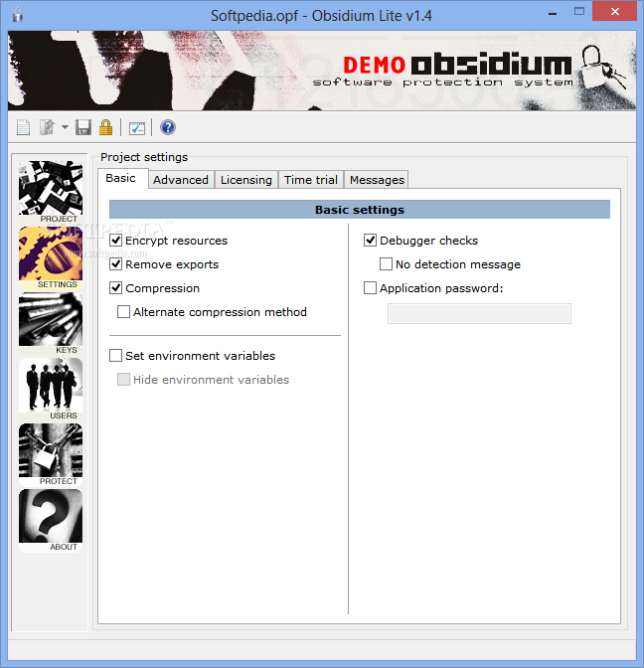The width and height of the screenshot is (644, 668).
Task: Switch to the Messages tab
Action: (377, 180)
